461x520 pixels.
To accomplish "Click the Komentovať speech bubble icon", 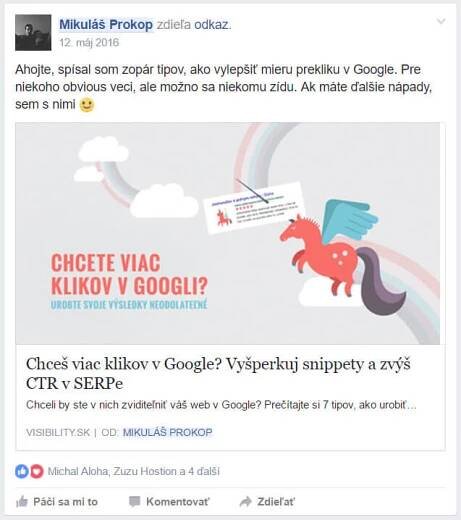I will pyautogui.click(x=135, y=501).
